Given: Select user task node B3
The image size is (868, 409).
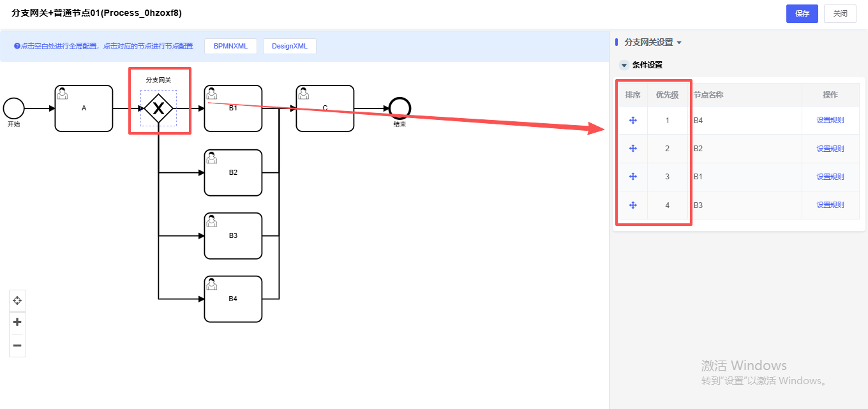Looking at the screenshot, I should click(x=233, y=236).
